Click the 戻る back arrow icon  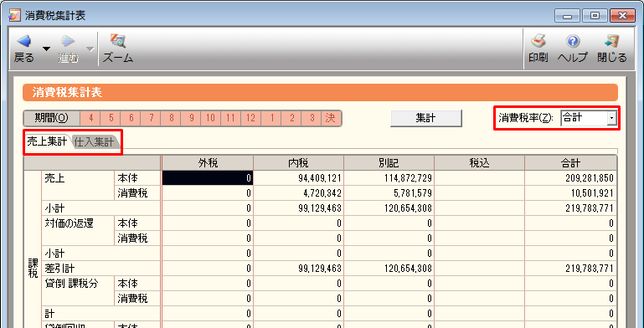(x=23, y=42)
